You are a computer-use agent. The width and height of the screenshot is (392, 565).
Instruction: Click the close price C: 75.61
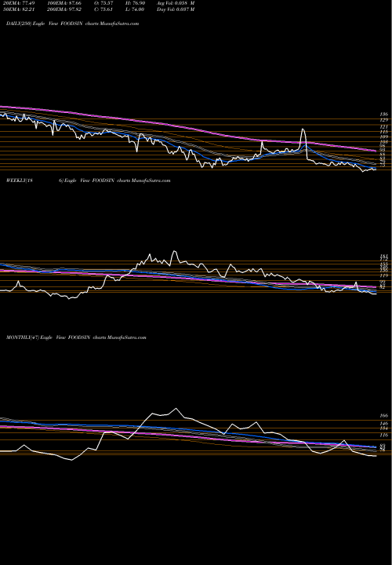point(103,9)
